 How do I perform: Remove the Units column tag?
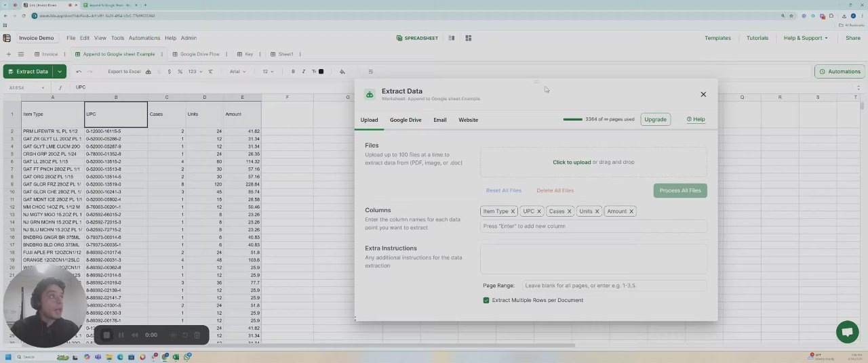tap(597, 211)
